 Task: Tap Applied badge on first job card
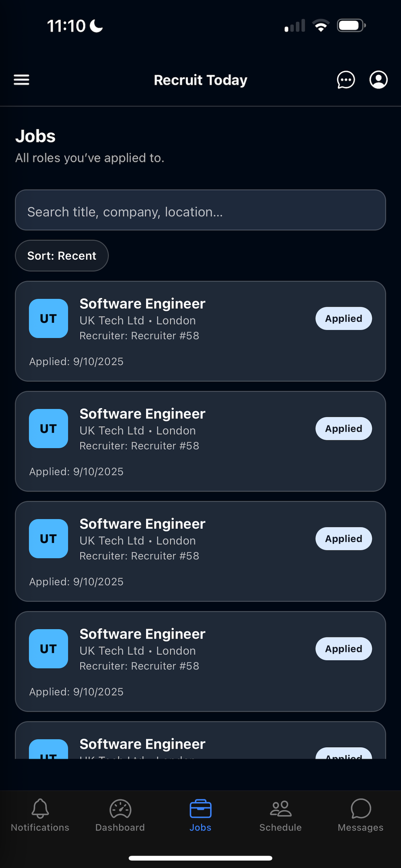[x=344, y=318]
